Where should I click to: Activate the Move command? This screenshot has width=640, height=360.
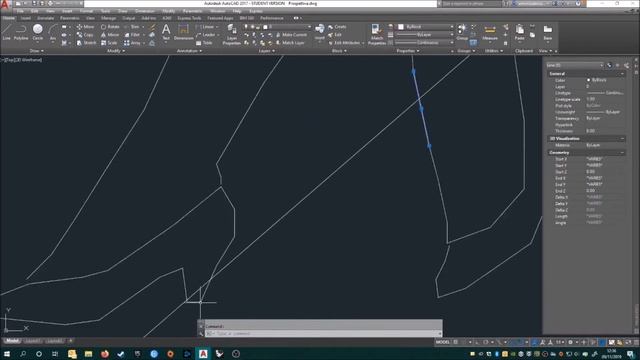pos(85,27)
